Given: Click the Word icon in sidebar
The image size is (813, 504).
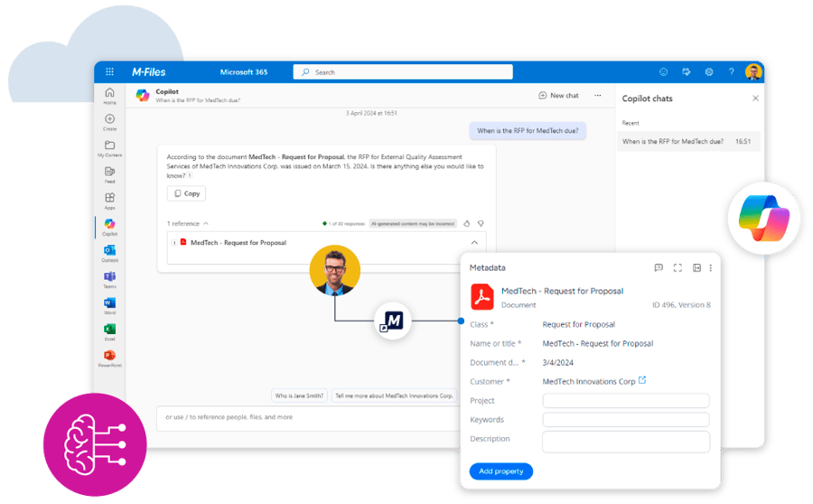Looking at the screenshot, I should tap(109, 303).
